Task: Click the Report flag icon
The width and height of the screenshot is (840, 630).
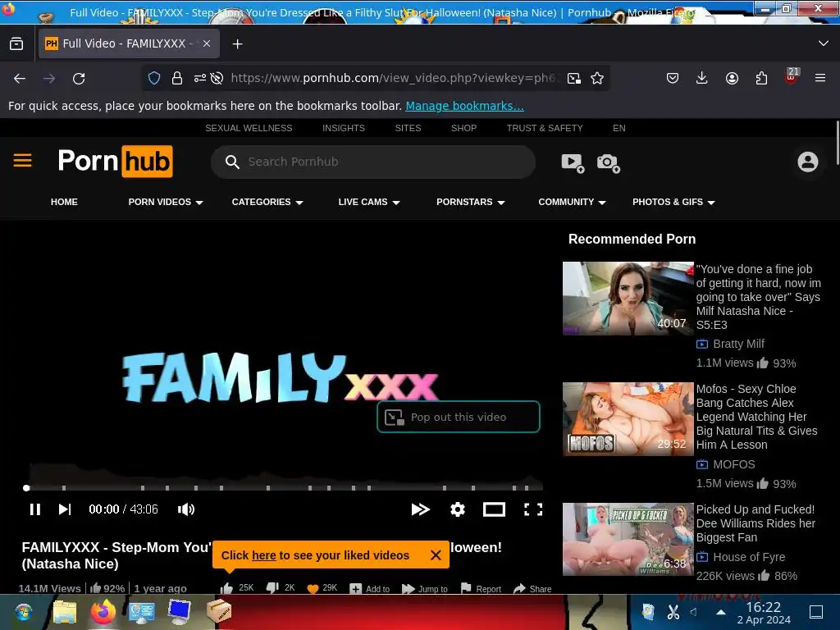Action: click(466, 588)
